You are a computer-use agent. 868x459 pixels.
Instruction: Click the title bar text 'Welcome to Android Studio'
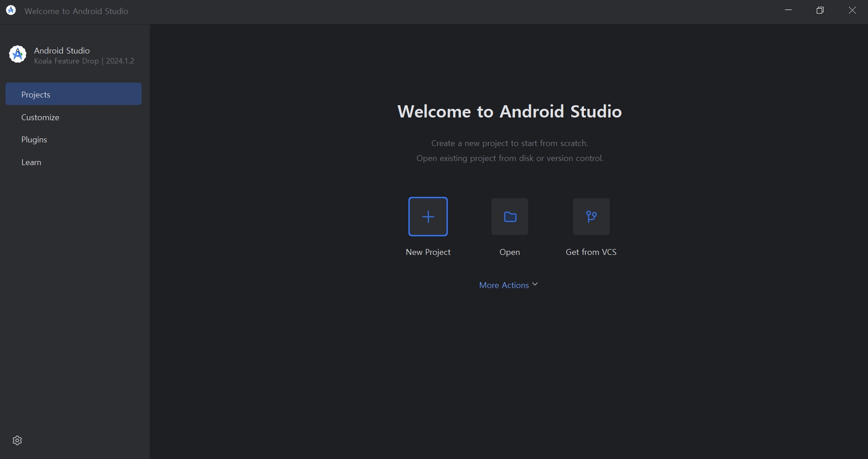tap(76, 11)
